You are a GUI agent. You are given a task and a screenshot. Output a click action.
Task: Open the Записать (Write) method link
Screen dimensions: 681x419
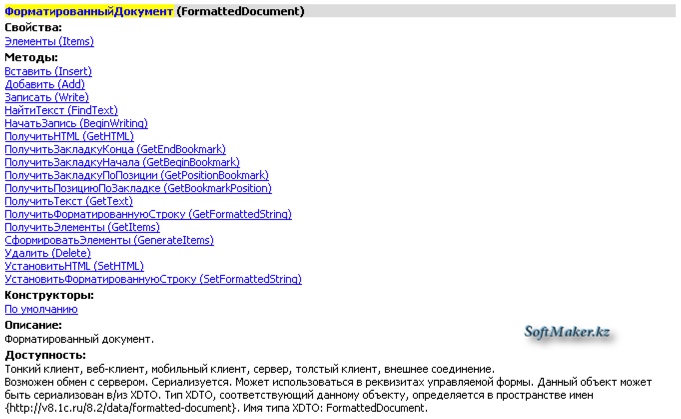tap(46, 97)
